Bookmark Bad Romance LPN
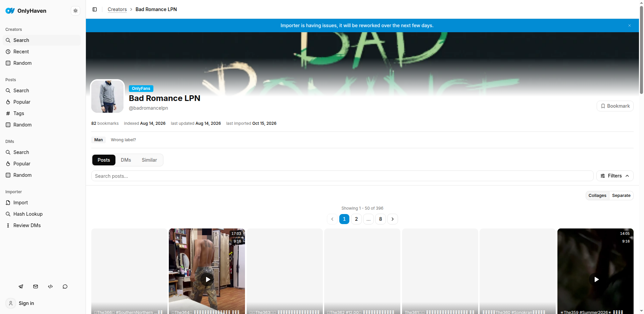Screen dimensions: 644x314 tap(615, 106)
